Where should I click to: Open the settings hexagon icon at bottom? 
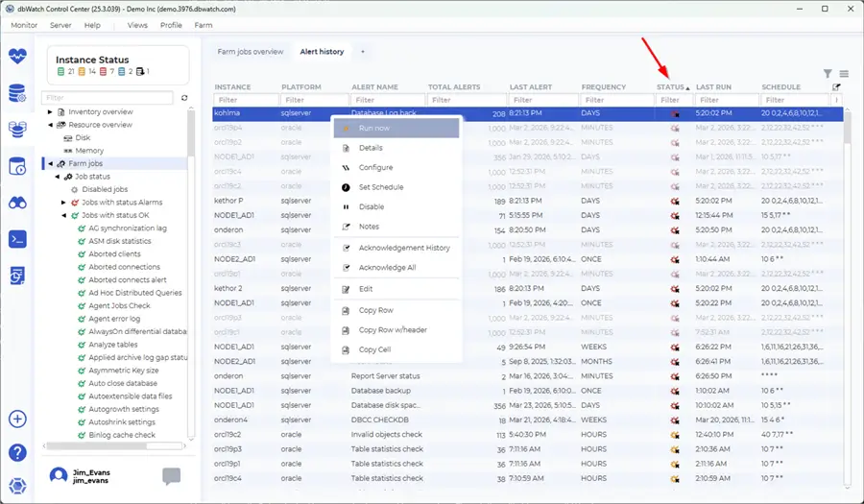point(17,487)
